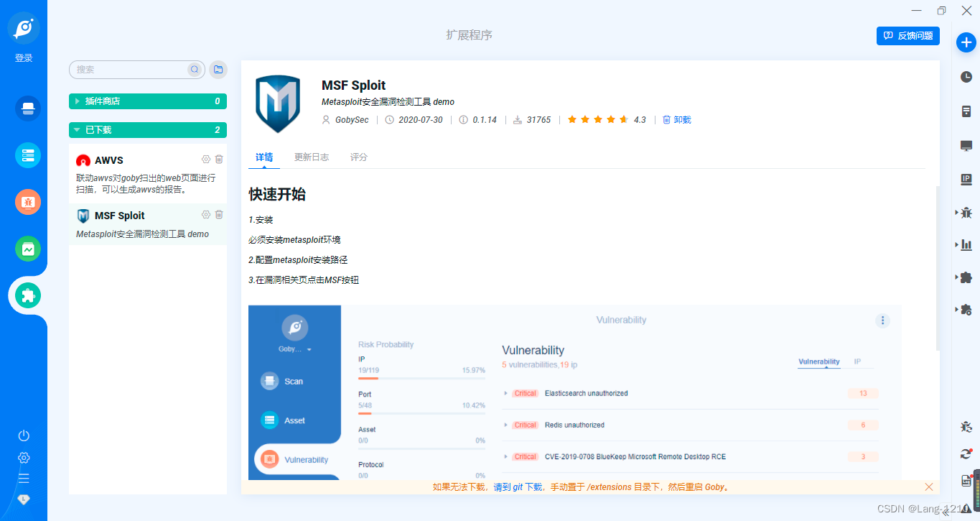Switch to the 评分 tab
The image size is (980, 521).
(359, 157)
